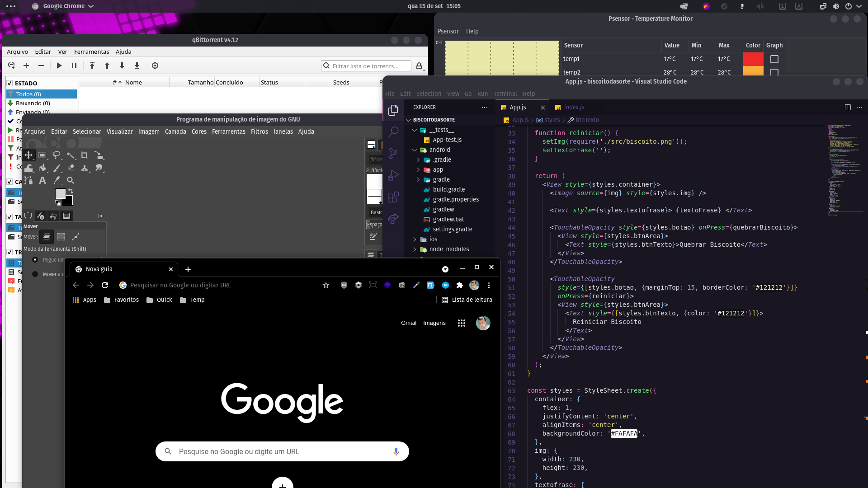The width and height of the screenshot is (868, 488).
Task: Select the Zoom tool in GIMP toolbox
Action: [71, 180]
